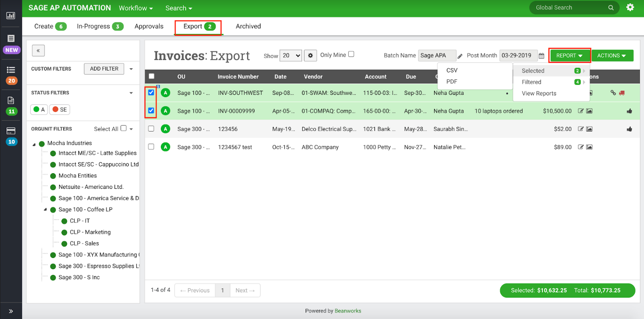Click thumbs-up on INV-00009999 row
The width and height of the screenshot is (644, 319).
(629, 111)
